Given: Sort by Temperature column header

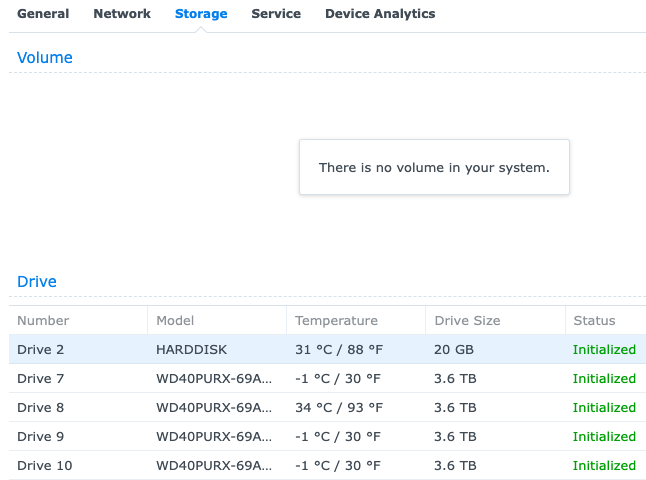Looking at the screenshot, I should (x=336, y=321).
